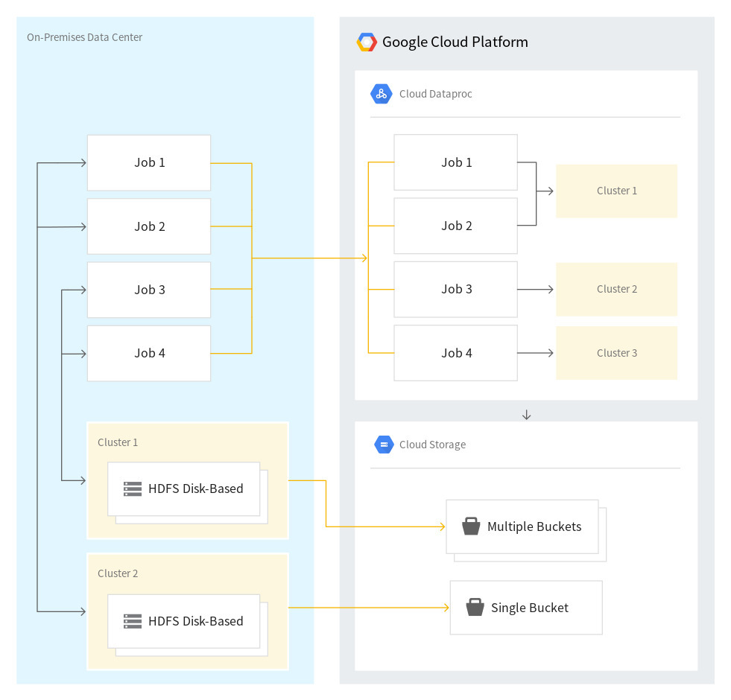Click the Dataproc Cluster 1 yellow box
The image size is (731, 700).
(617, 191)
